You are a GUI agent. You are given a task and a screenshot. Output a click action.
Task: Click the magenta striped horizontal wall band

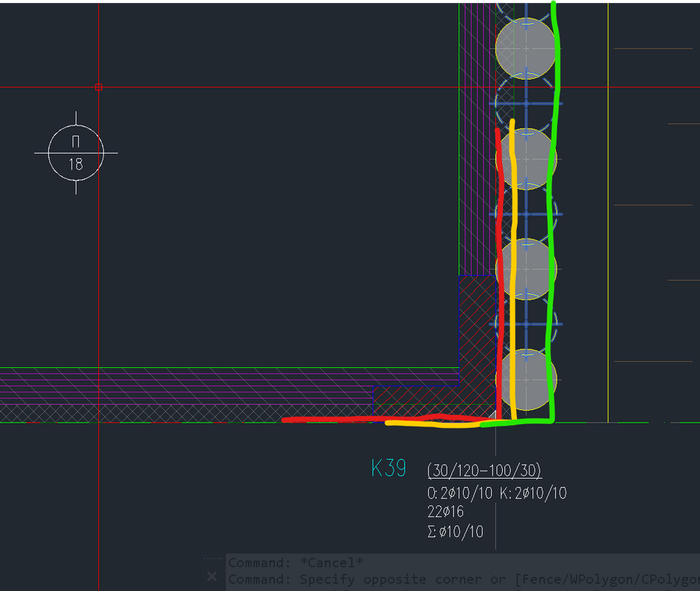185,386
